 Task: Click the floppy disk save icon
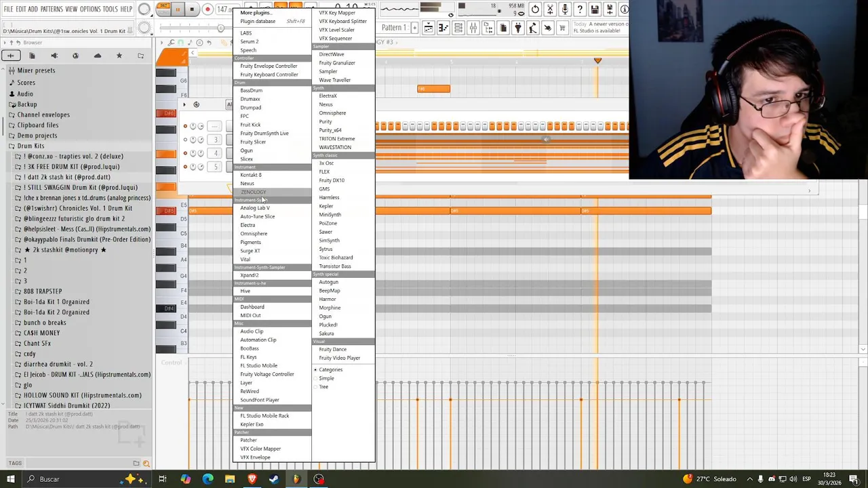click(x=595, y=9)
